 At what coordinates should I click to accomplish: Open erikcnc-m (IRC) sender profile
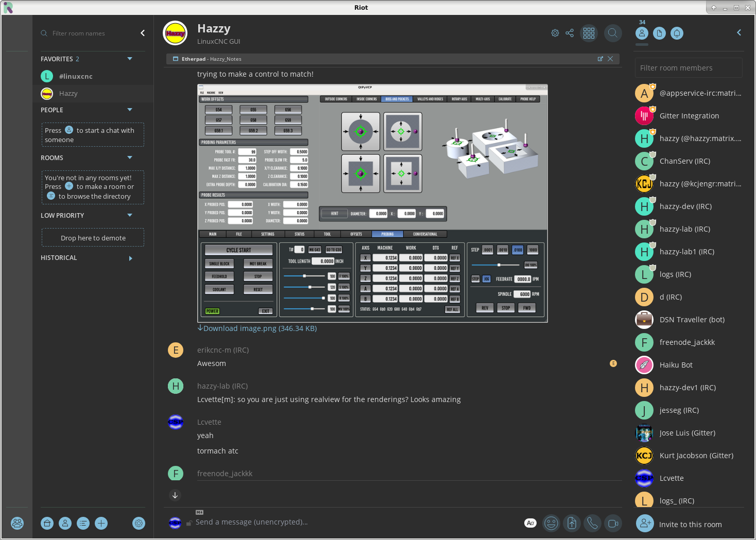223,350
